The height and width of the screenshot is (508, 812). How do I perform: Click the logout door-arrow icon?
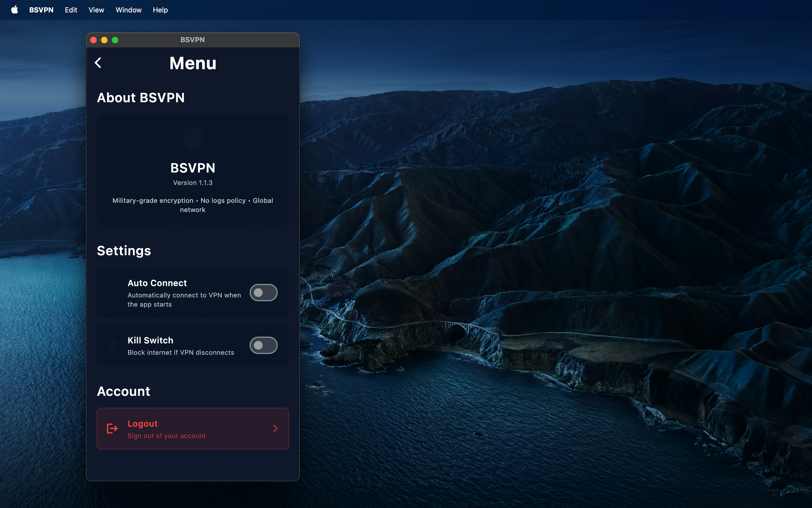point(112,428)
